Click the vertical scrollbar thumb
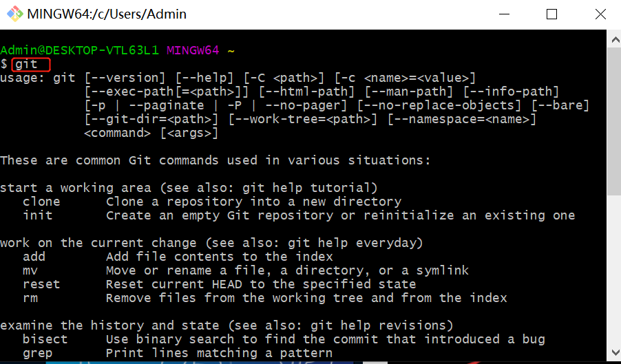The width and height of the screenshot is (621, 364). click(x=614, y=120)
